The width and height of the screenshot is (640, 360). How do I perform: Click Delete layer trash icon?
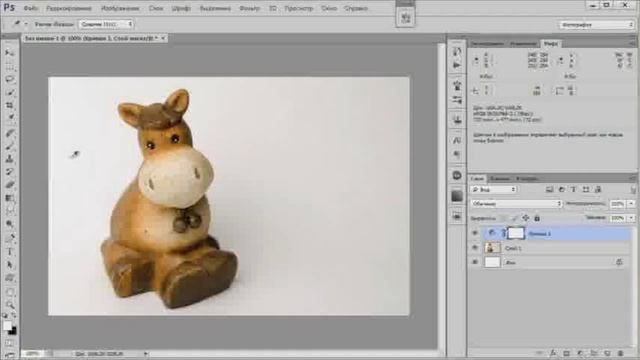point(621,353)
